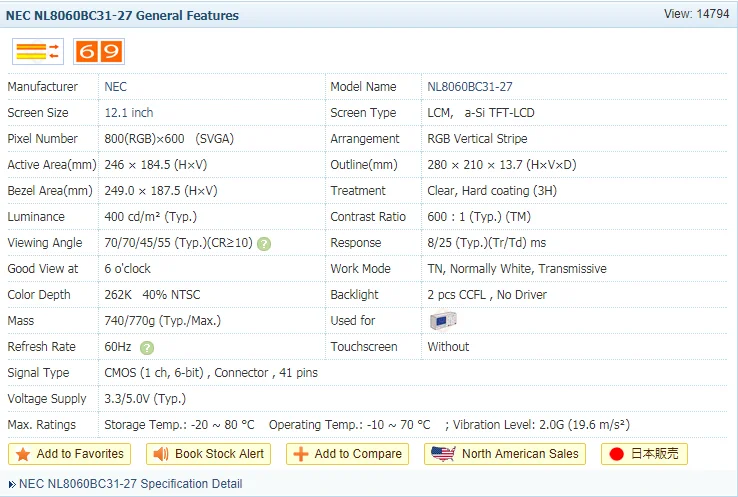Click star icon in Add to Favorites
Viewport: 738px width, 497px height.
pyautogui.click(x=23, y=454)
